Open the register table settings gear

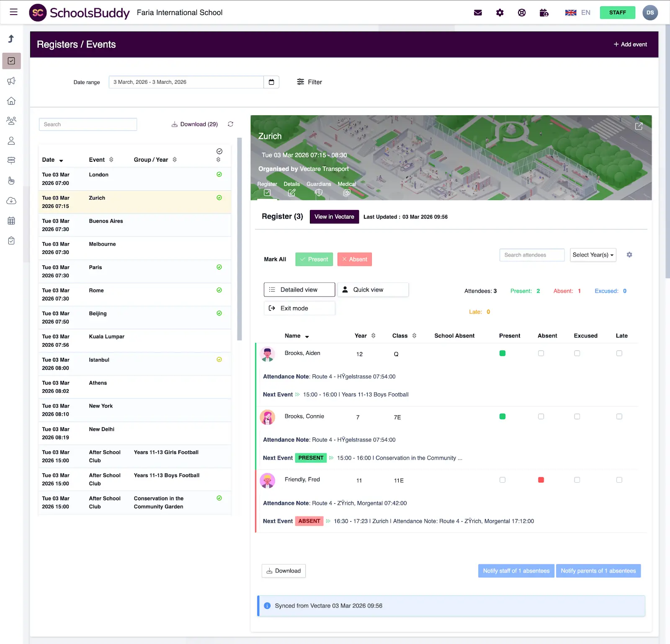coord(629,255)
